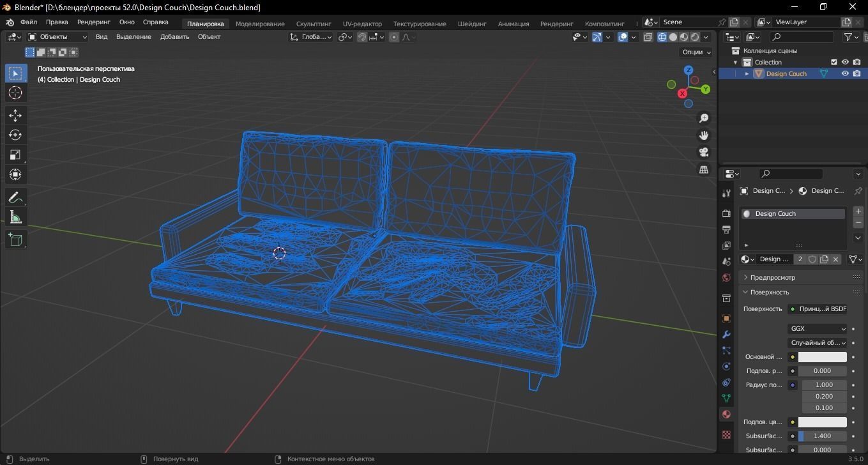Open the Material properties tab
The image size is (868, 465).
726,414
